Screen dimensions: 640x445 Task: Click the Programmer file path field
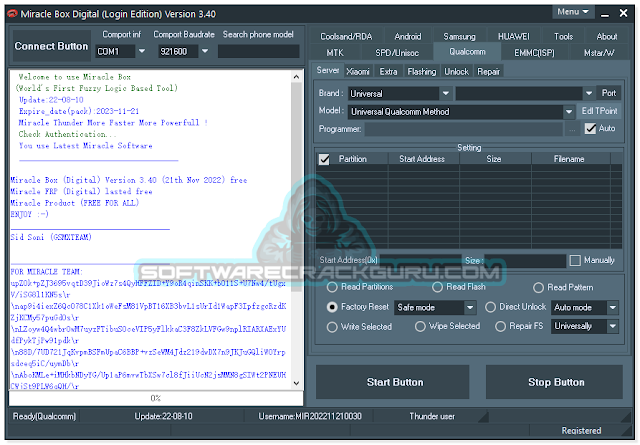pyautogui.click(x=464, y=129)
